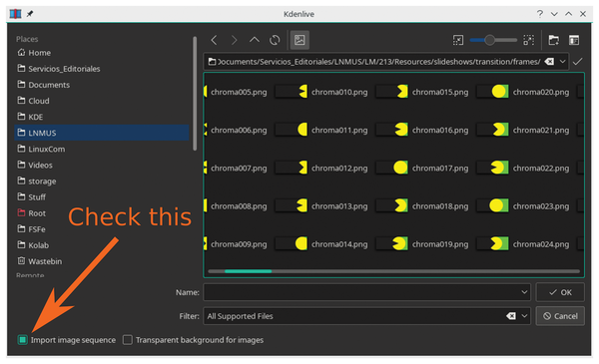Click the title bar help question mark

pyautogui.click(x=540, y=14)
